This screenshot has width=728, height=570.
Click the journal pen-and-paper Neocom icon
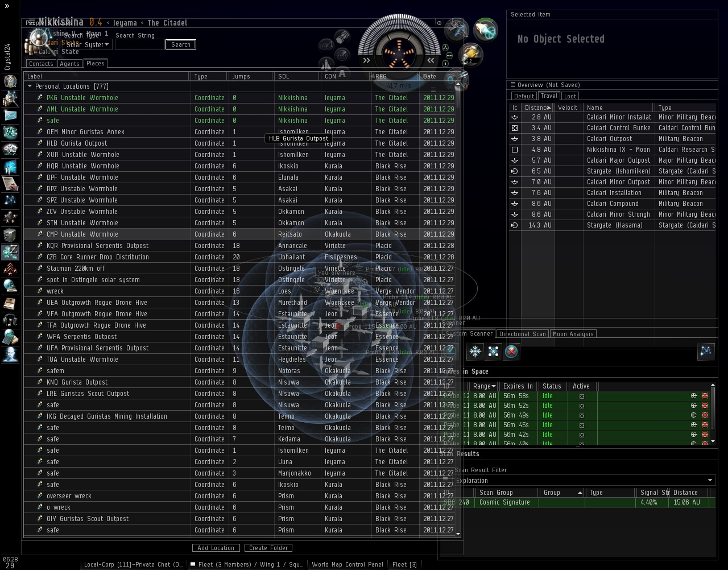pos(10,184)
